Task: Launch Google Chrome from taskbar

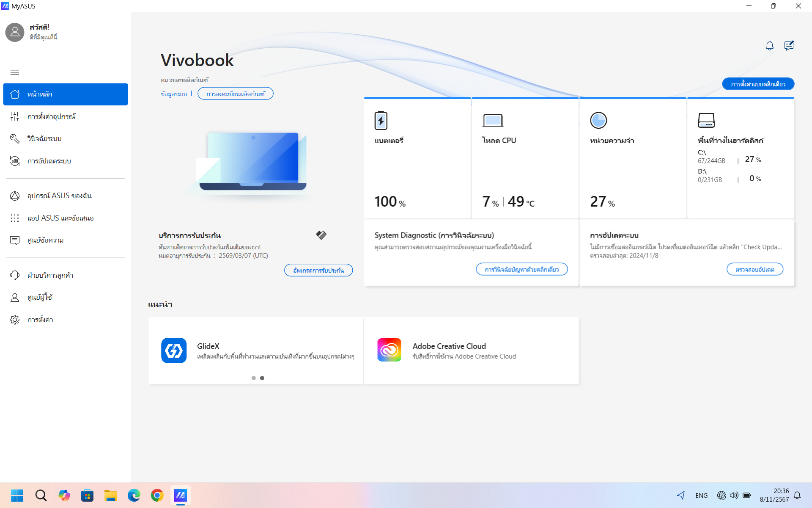Action: coord(157,495)
